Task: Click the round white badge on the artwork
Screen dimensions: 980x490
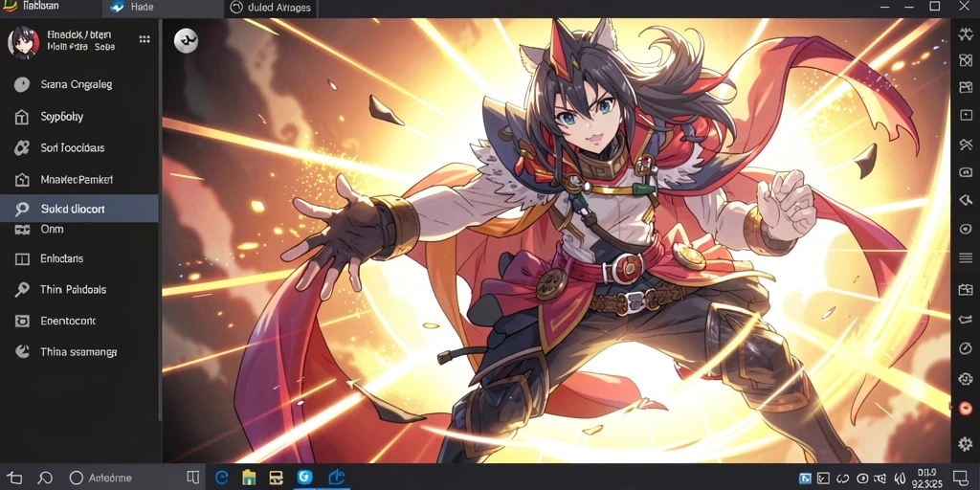Action: 186,41
